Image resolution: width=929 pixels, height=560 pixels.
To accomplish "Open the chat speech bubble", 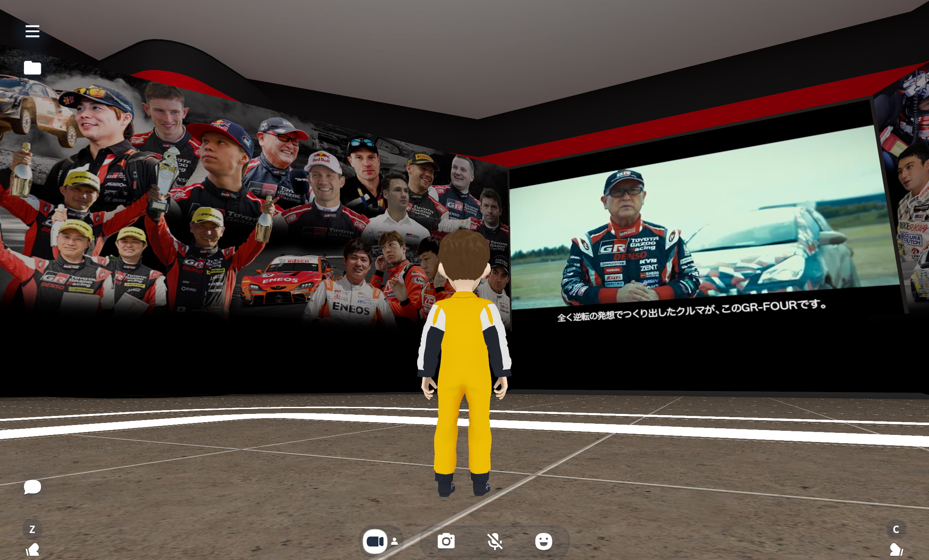I will click(x=32, y=487).
